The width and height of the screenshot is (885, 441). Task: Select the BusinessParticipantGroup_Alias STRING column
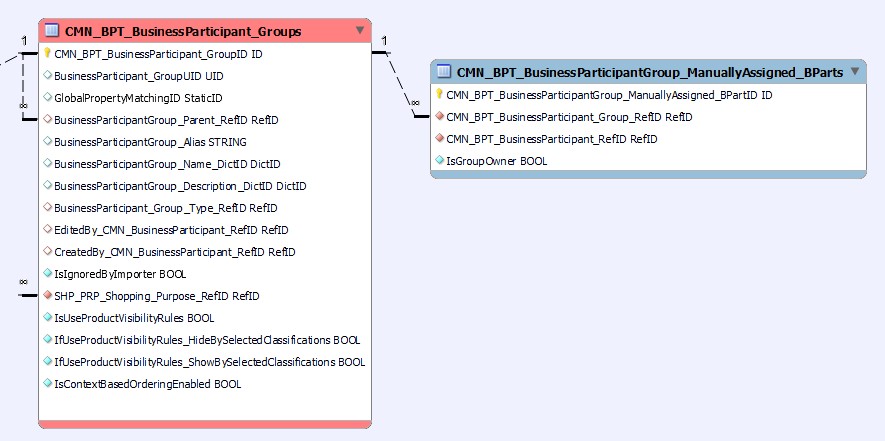pos(150,142)
